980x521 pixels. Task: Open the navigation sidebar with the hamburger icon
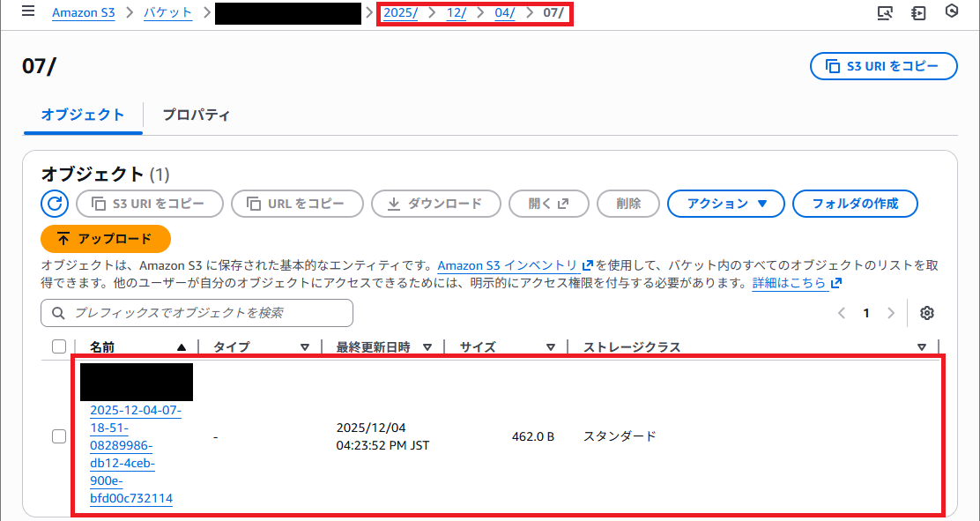click(x=29, y=12)
